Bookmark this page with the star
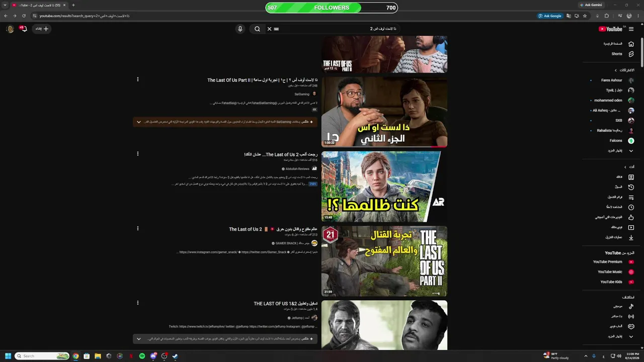644x362 pixels. [585, 16]
